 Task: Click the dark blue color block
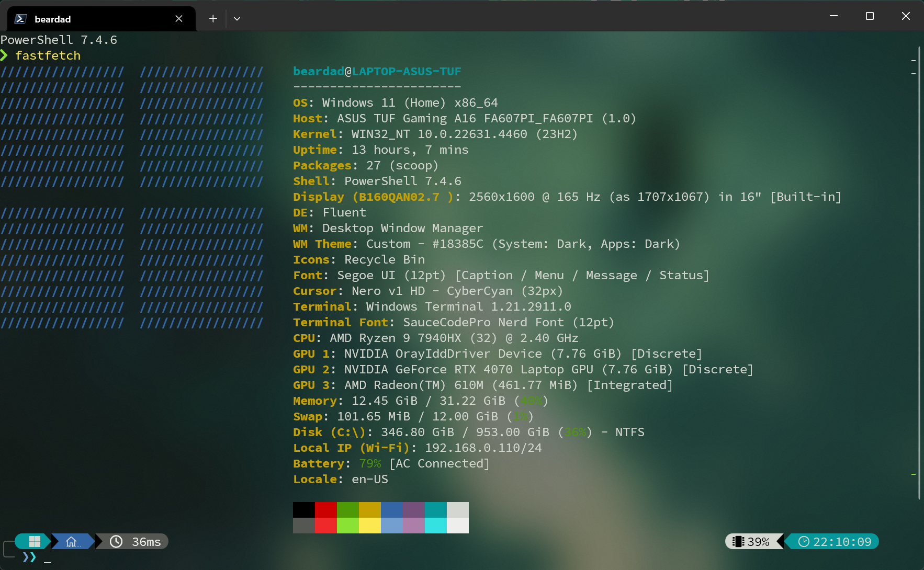pyautogui.click(x=392, y=510)
